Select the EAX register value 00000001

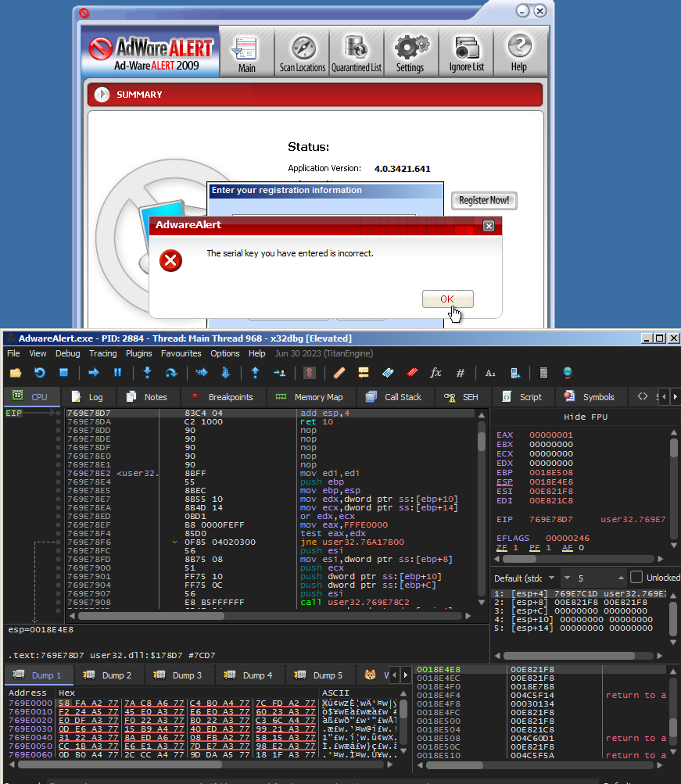tap(551, 435)
